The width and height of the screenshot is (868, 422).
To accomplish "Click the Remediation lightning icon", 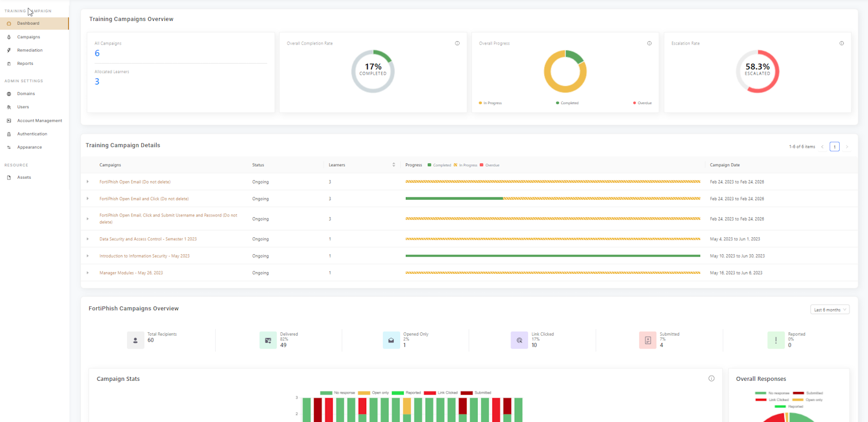I will (x=9, y=50).
